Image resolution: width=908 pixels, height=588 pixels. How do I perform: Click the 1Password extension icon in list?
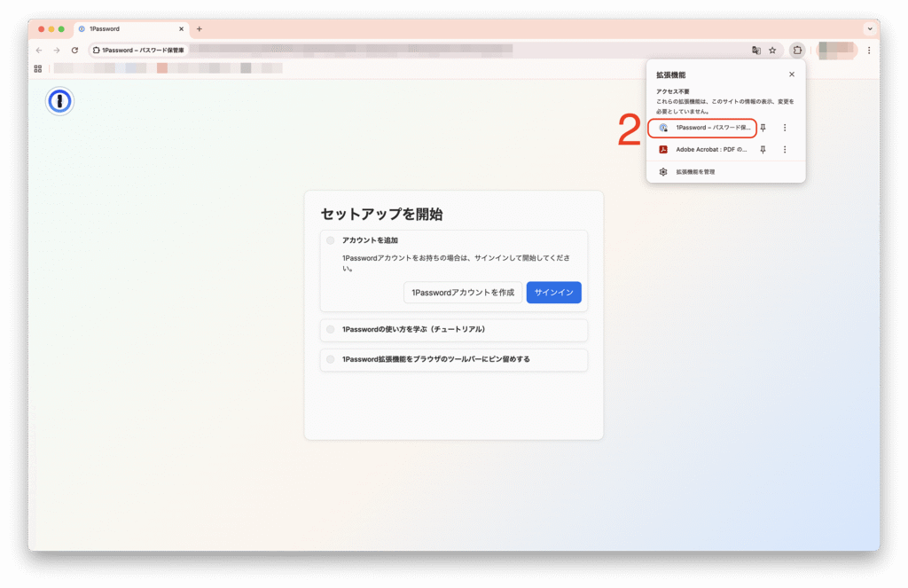tap(663, 128)
